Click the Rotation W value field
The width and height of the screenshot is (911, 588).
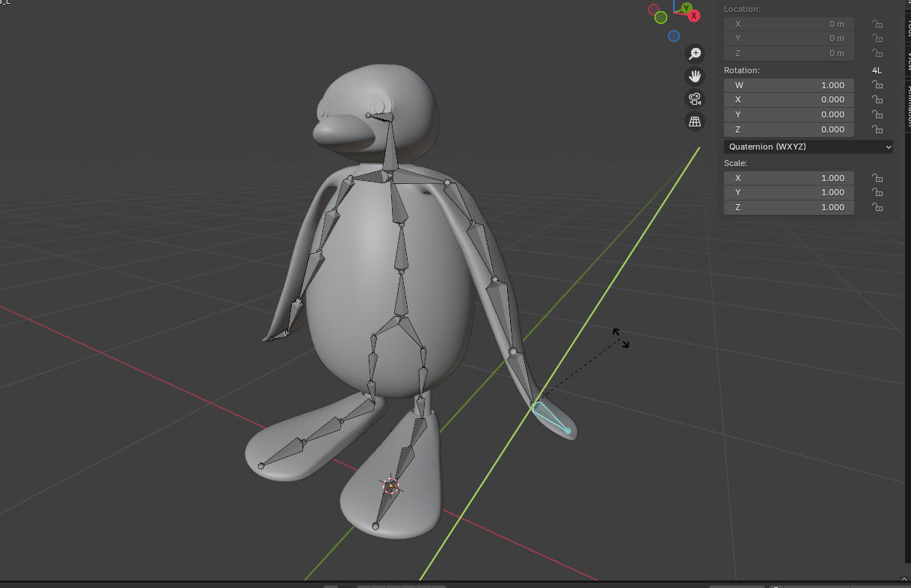coord(789,85)
